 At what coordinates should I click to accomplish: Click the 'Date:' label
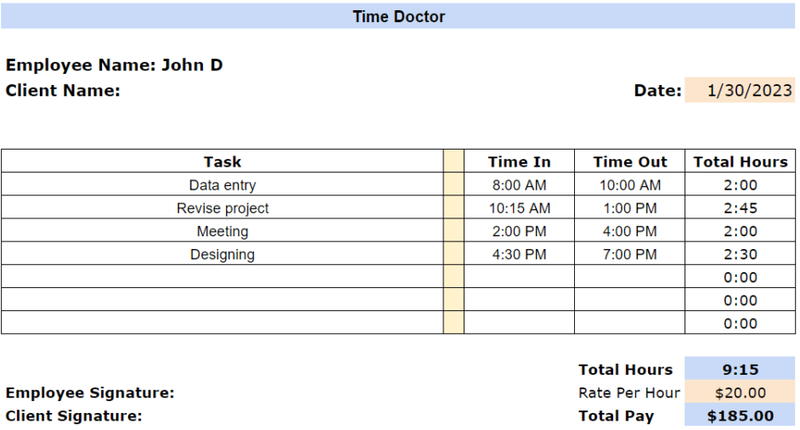(657, 90)
